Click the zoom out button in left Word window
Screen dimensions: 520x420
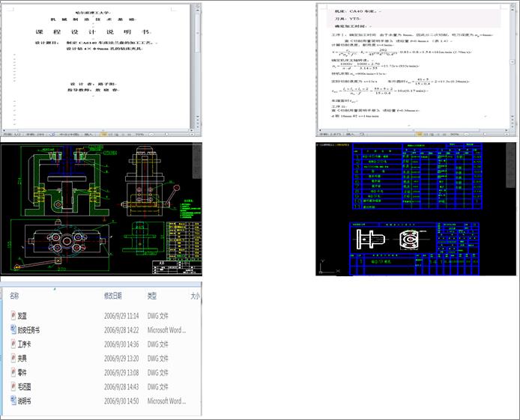pos(152,135)
